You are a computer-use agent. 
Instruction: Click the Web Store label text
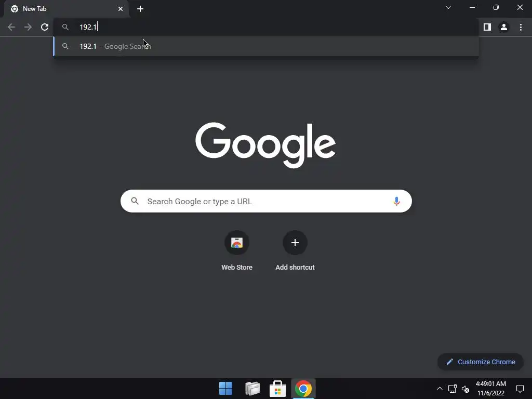[237, 268]
